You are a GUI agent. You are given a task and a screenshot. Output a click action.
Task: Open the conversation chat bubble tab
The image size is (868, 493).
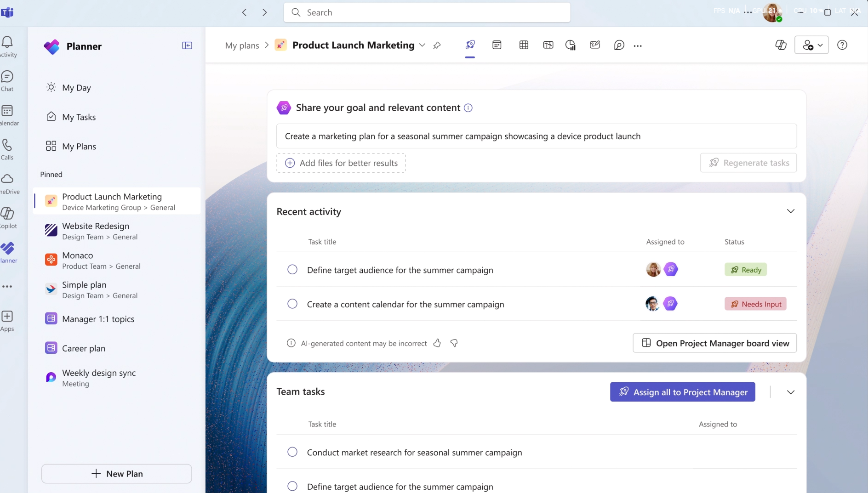pyautogui.click(x=619, y=45)
